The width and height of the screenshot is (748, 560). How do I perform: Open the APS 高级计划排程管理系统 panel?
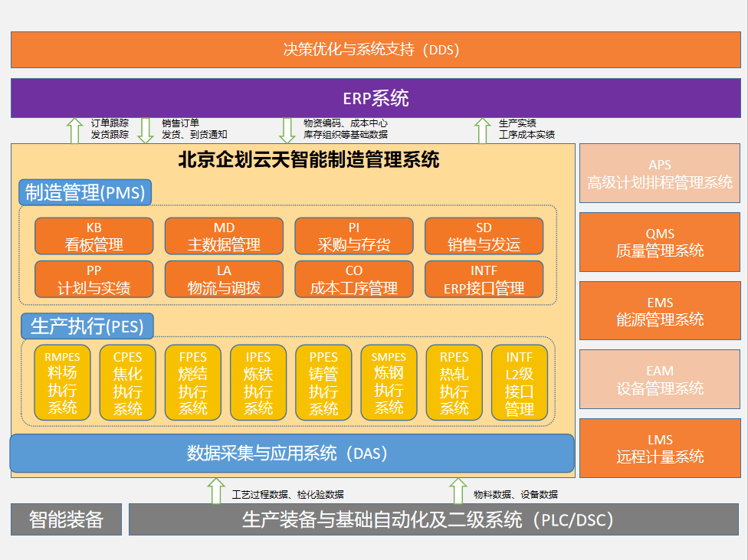(x=660, y=174)
